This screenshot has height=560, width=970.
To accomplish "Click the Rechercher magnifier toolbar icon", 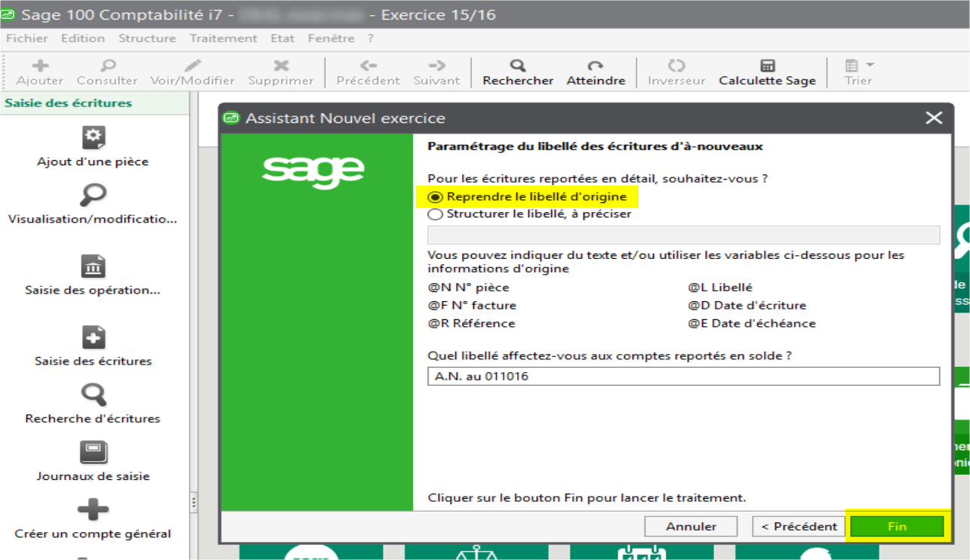I will click(518, 66).
